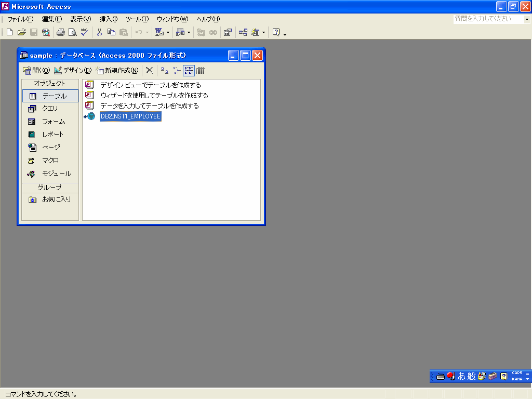Click the IME red ball input icon

pos(451,376)
